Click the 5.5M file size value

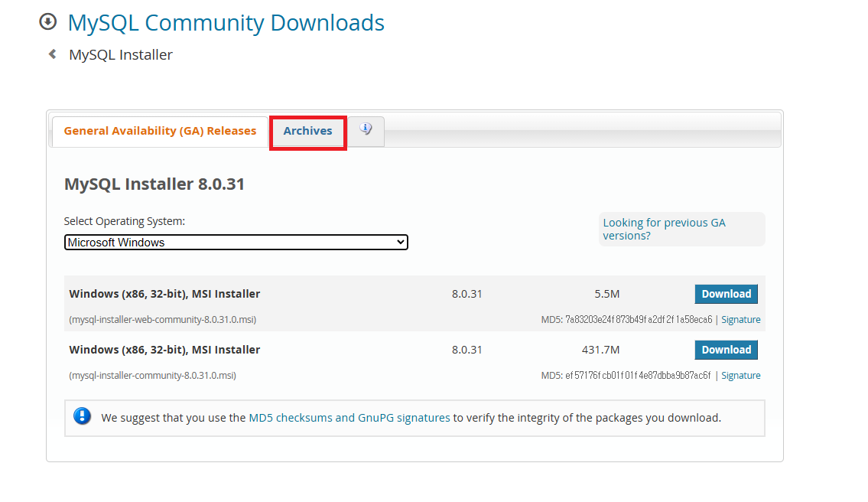607,294
